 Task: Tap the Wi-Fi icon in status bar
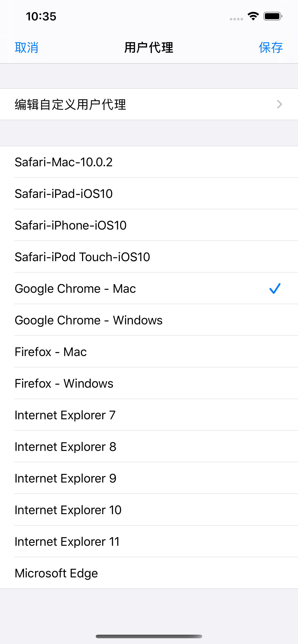point(253,16)
